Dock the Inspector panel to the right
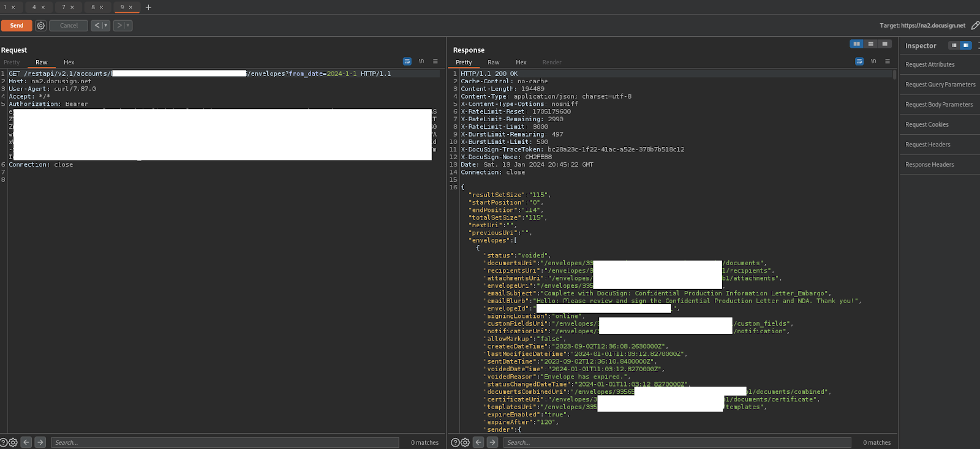The width and height of the screenshot is (980, 449). 965,45
